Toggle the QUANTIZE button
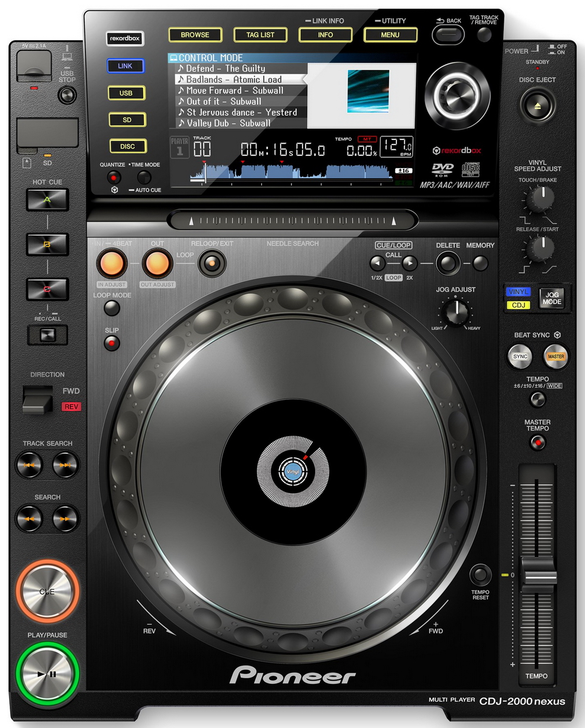 click(x=113, y=178)
